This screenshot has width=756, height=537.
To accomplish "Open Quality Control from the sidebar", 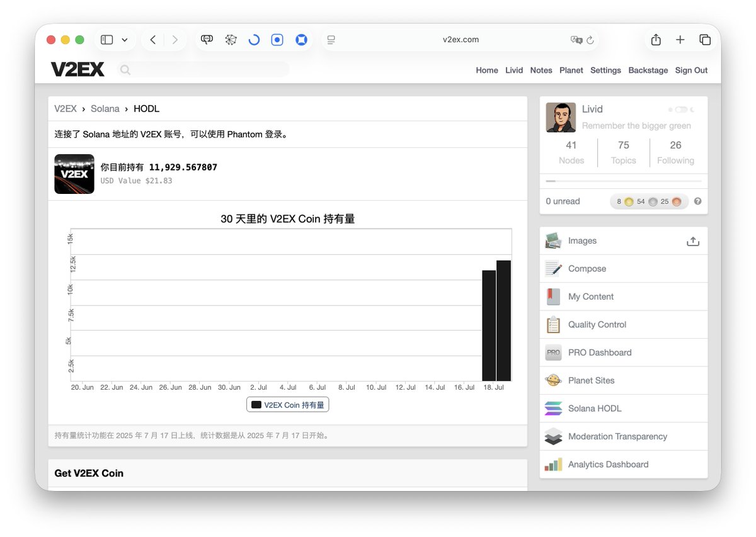I will (624, 324).
